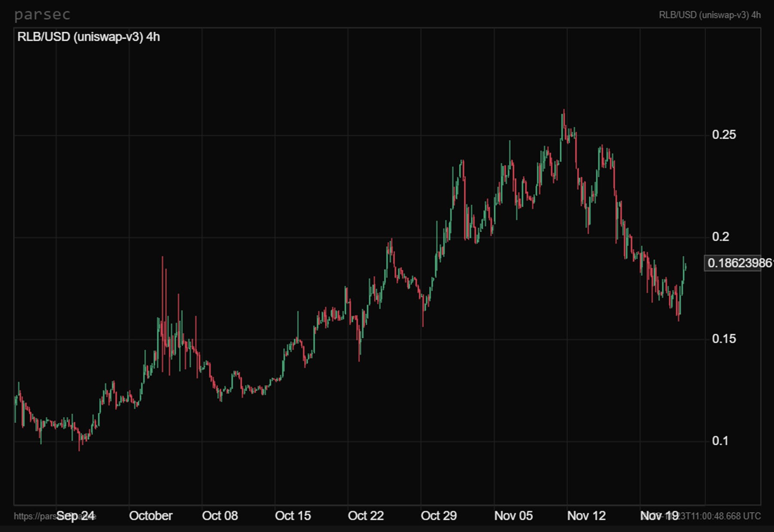The image size is (774, 532).
Task: Click the parsec logo in the top-left
Action: tap(42, 15)
